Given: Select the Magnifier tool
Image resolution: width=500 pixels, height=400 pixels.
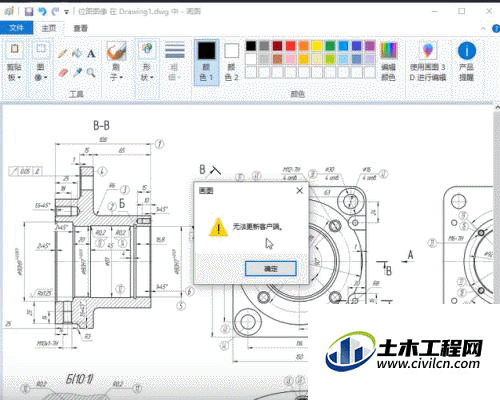Looking at the screenshot, I should (91, 72).
